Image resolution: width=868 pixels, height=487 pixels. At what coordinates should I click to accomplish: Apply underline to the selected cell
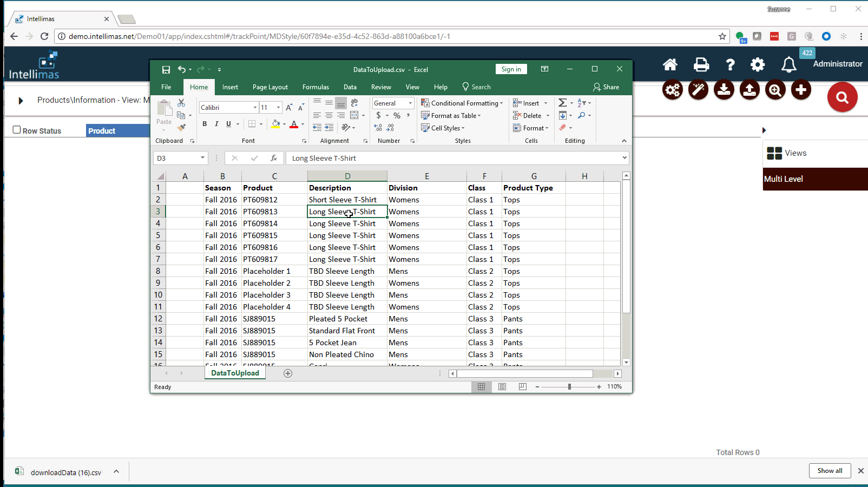[x=228, y=124]
